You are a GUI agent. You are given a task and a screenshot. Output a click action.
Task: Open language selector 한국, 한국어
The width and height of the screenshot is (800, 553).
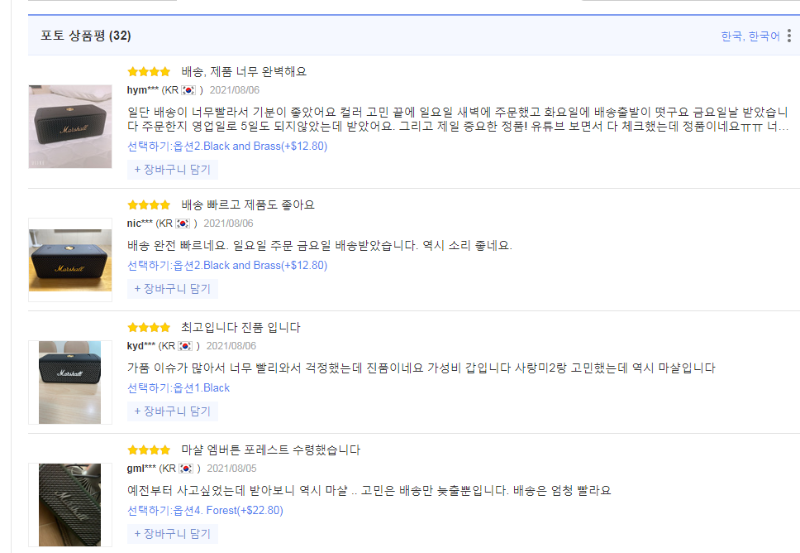750,36
